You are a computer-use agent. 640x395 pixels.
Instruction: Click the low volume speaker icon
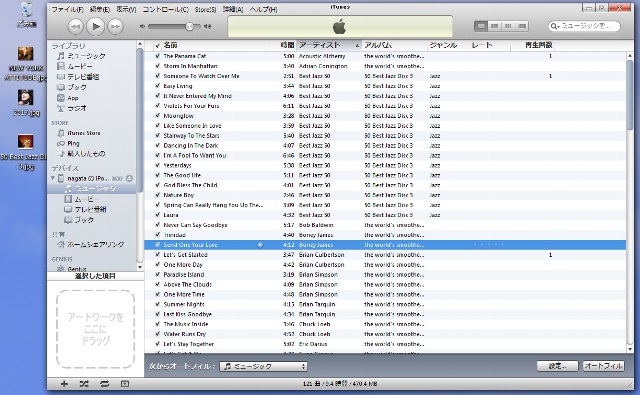click(142, 27)
